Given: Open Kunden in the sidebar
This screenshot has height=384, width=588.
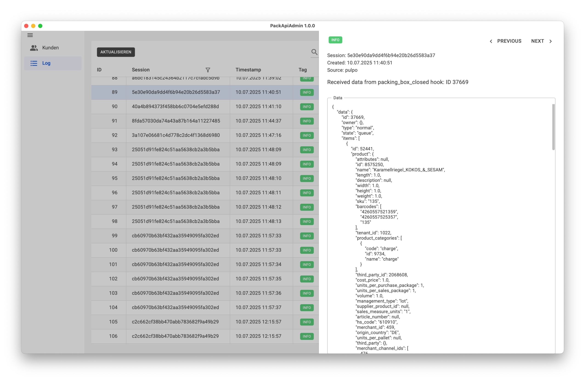Looking at the screenshot, I should pyautogui.click(x=53, y=48).
